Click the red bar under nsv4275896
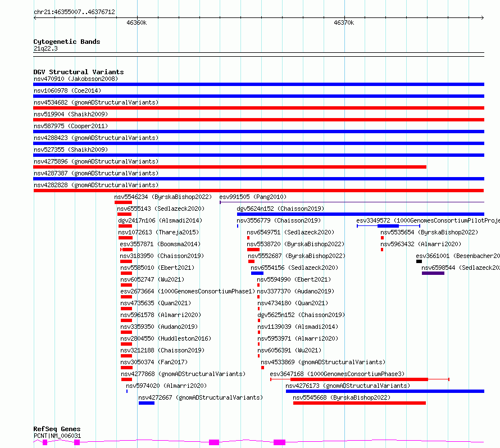This screenshot has width=500, height=448. pyautogui.click(x=230, y=167)
